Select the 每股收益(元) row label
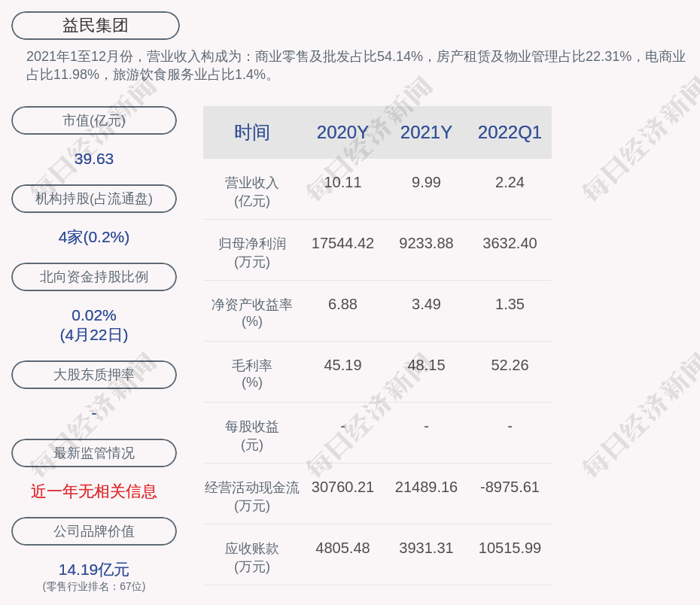The image size is (700, 605). [x=252, y=436]
